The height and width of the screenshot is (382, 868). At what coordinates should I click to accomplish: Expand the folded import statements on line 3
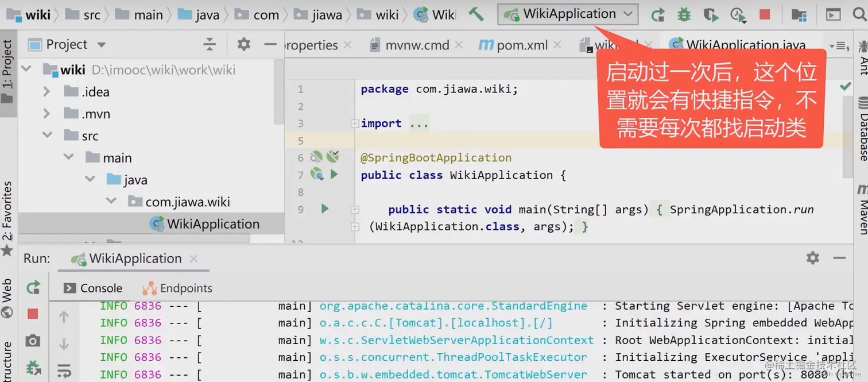pos(355,123)
